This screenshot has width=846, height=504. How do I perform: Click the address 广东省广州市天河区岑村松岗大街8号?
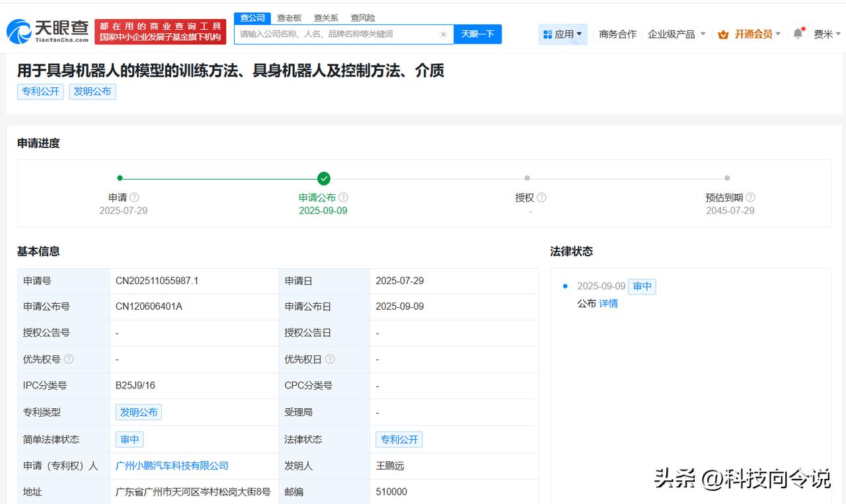click(193, 492)
